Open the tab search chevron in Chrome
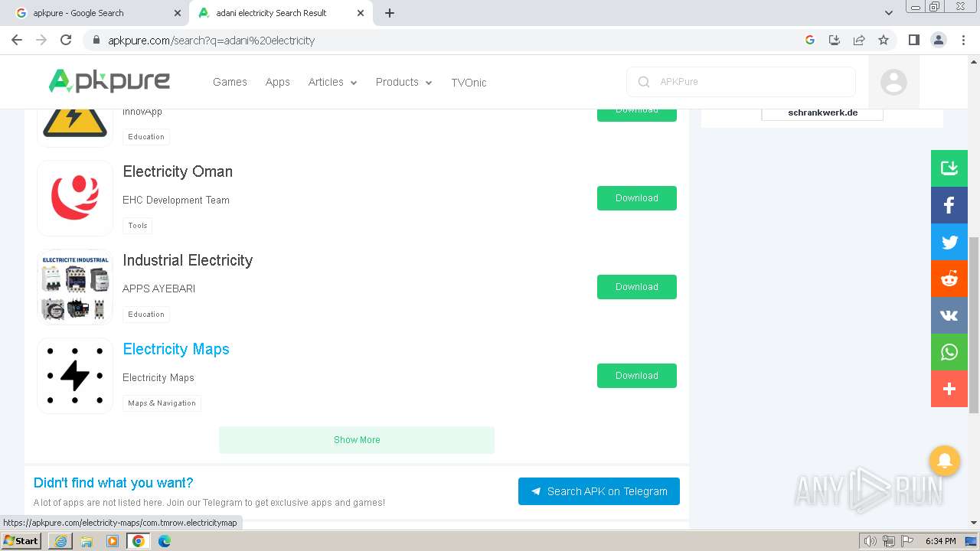Viewport: 980px width, 551px height. click(x=889, y=13)
